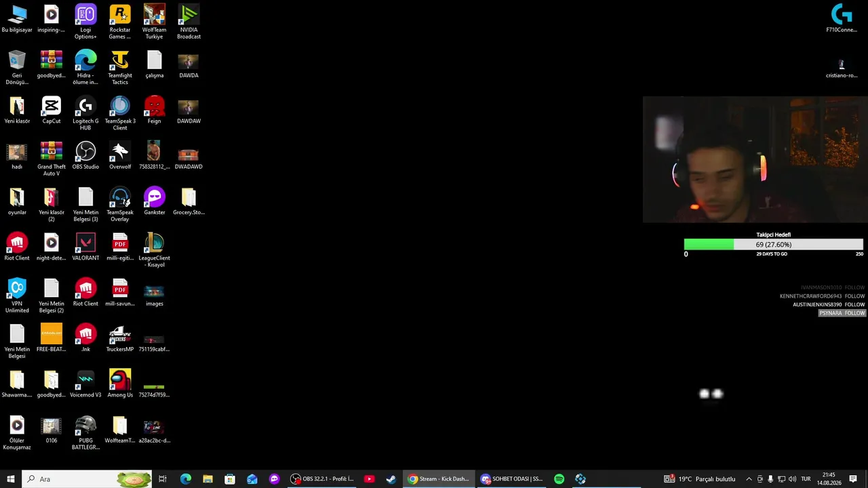Open the weather widget showing 19°C
Screen dimensions: 868x488
pyautogui.click(x=700, y=479)
